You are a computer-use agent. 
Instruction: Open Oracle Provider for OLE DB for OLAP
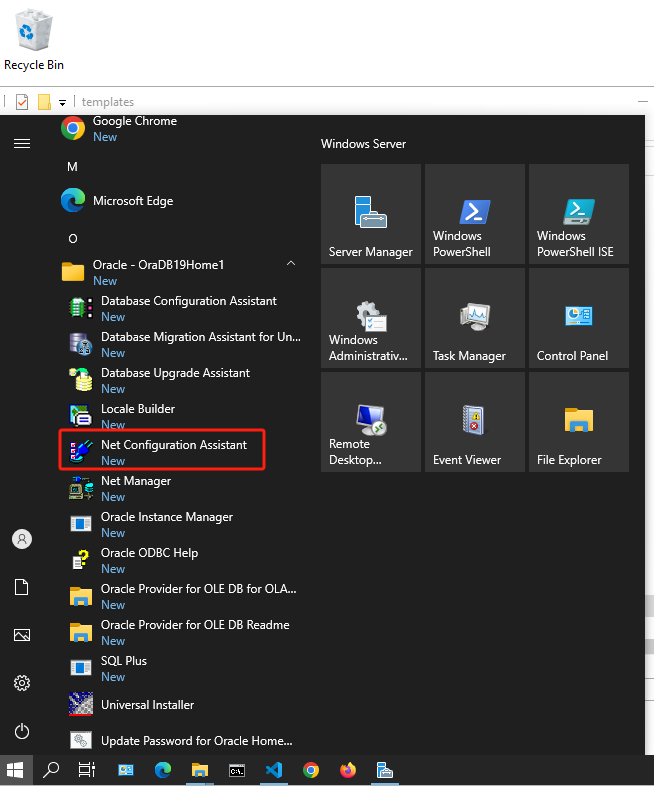click(183, 596)
